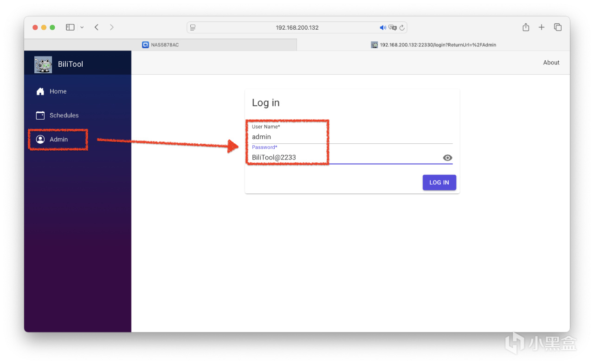Click the BiliTool logo image
This screenshot has height=364, width=594.
coord(43,64)
